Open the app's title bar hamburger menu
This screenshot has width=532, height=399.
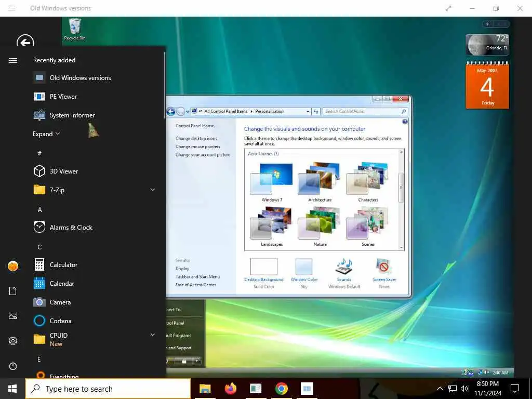[12, 8]
